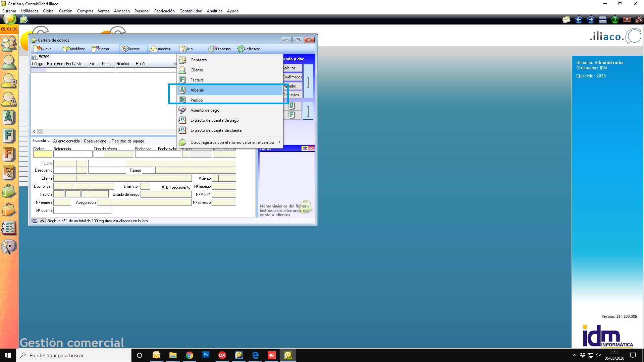This screenshot has width=644, height=362.
Task: Open the Ventas menu
Action: [103, 11]
